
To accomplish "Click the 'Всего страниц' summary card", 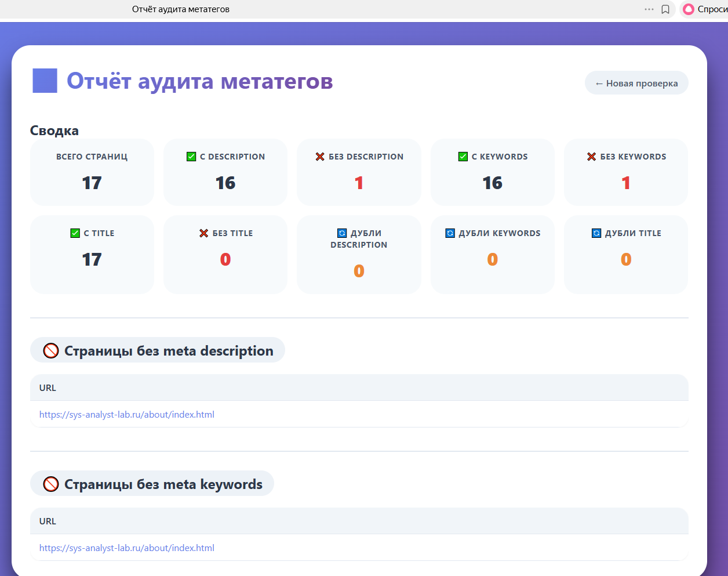I will [92, 172].
